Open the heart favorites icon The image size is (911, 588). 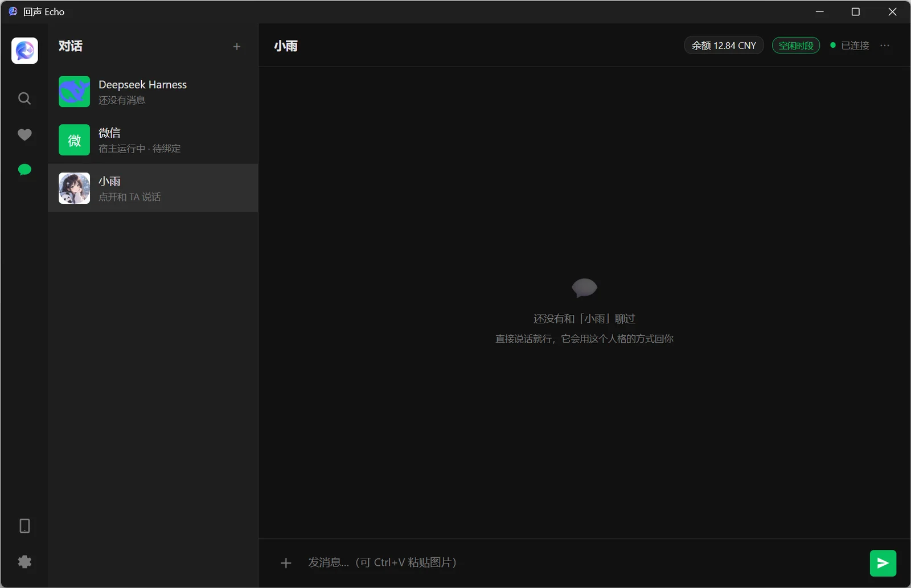pos(24,135)
